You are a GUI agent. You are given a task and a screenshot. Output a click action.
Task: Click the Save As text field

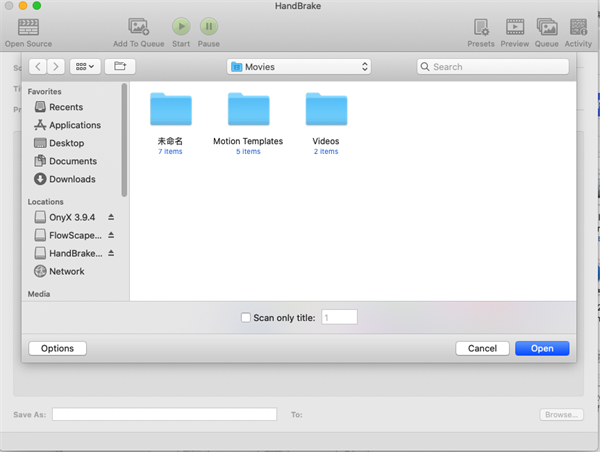click(165, 414)
